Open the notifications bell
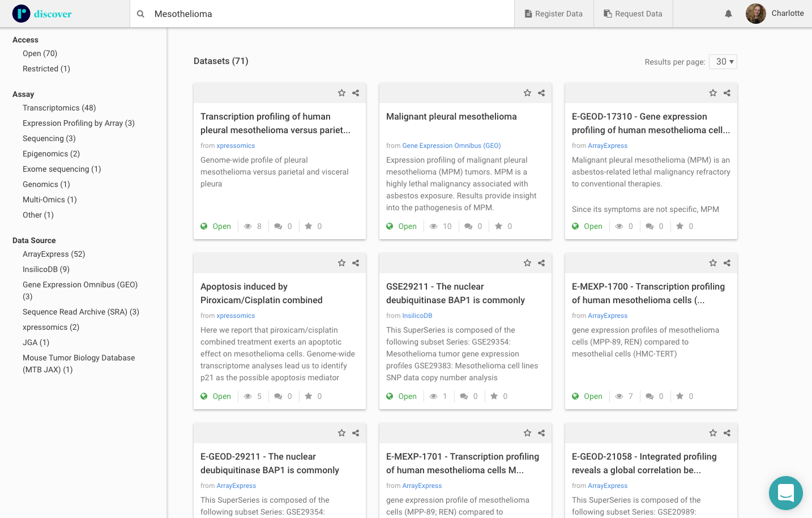Image resolution: width=812 pixels, height=518 pixels. tap(728, 14)
